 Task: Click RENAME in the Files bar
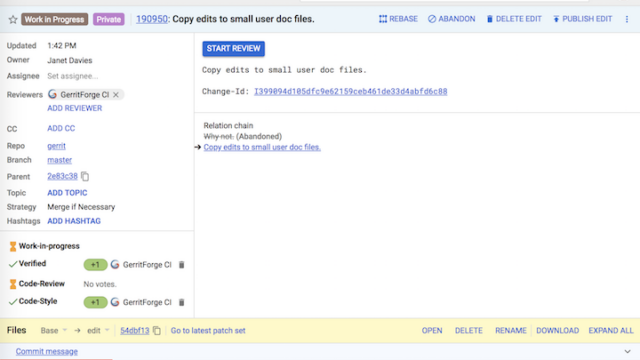coord(511,331)
